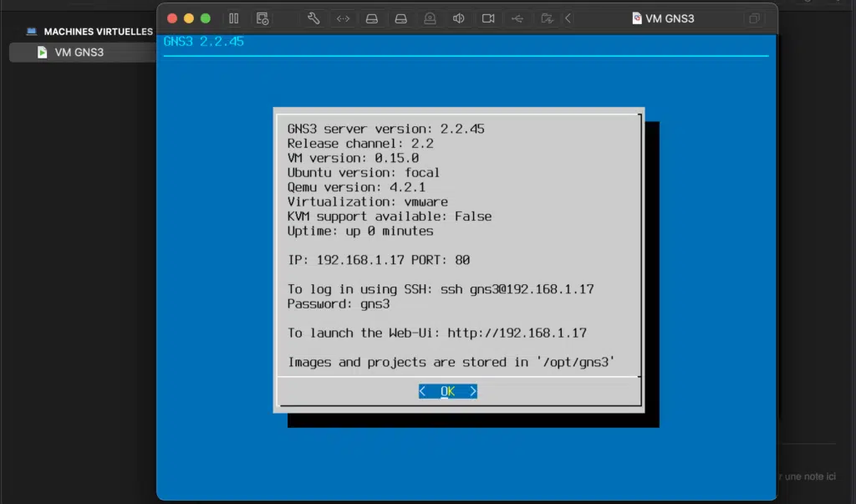This screenshot has width=856, height=504.
Task: Click the camera device icon
Action: (431, 18)
